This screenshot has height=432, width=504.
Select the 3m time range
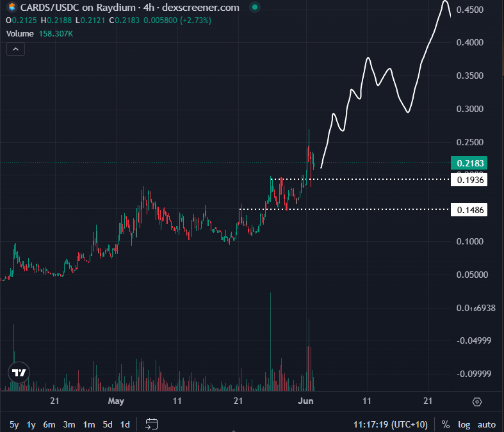pyautogui.click(x=69, y=424)
